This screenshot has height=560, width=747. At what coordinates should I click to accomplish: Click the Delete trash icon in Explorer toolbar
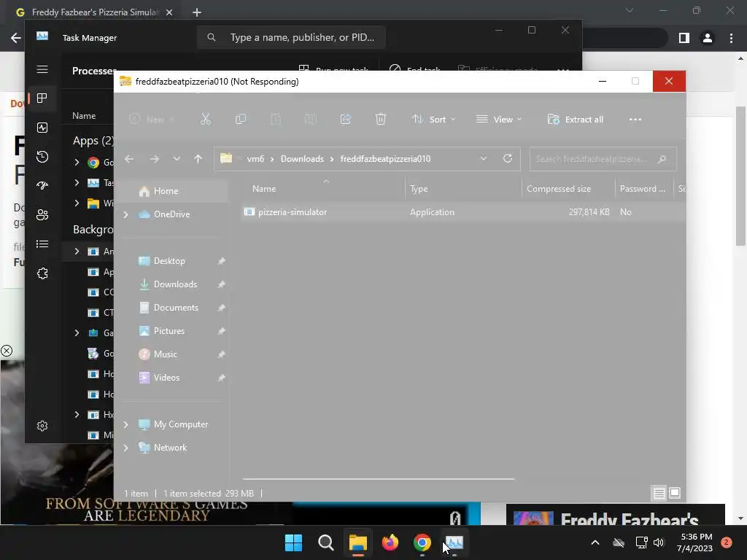point(380,119)
